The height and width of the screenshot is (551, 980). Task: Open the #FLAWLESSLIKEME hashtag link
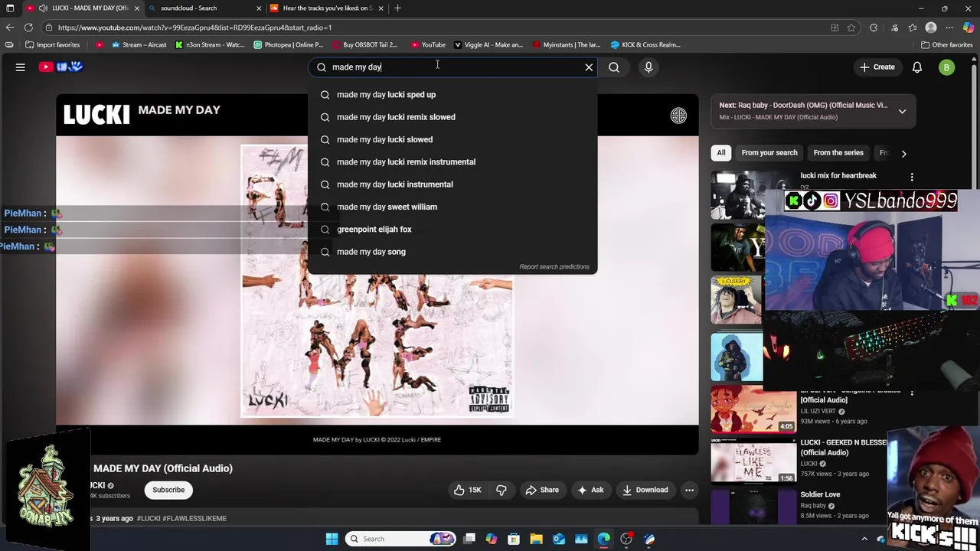pos(194,519)
